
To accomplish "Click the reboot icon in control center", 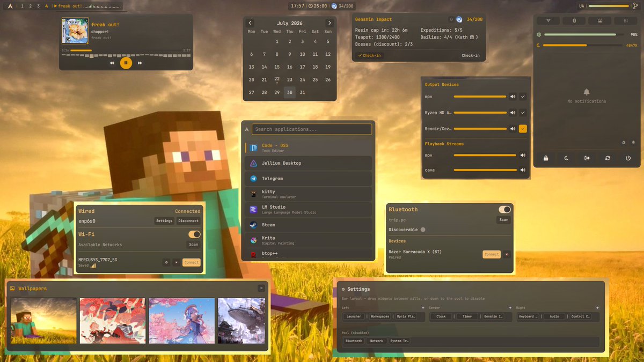I will pos(608,158).
